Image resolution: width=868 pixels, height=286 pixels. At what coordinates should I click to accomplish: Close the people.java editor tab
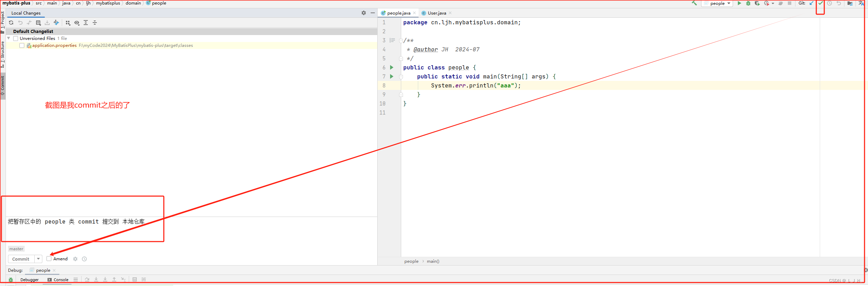click(x=414, y=13)
